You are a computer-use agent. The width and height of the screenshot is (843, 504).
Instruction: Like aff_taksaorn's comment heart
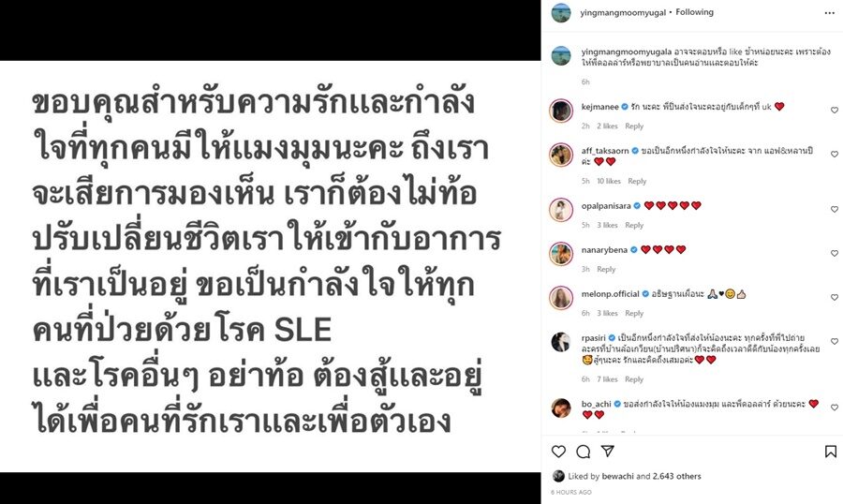coord(835,155)
